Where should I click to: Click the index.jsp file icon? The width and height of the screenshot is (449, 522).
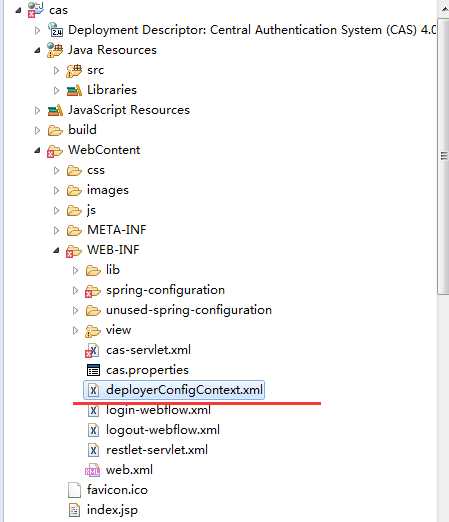click(74, 510)
